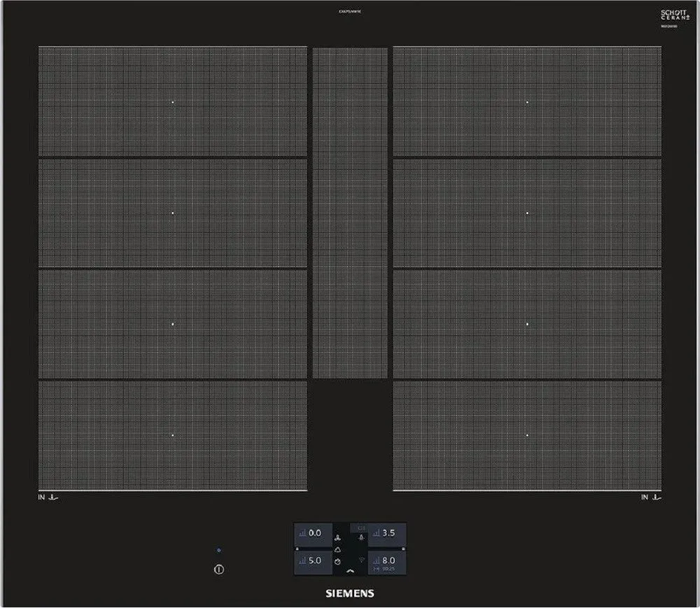Tap the right IN induction symbol

[x=652, y=497]
